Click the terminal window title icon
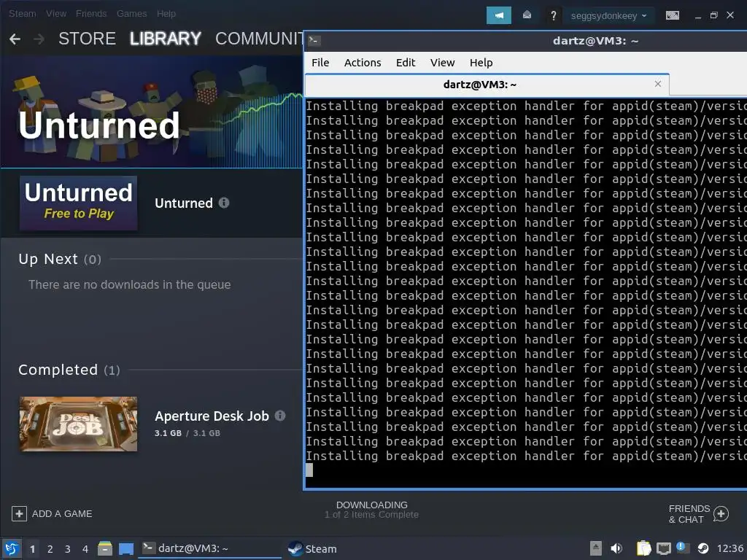Screen dimensions: 747x560 (x=314, y=41)
